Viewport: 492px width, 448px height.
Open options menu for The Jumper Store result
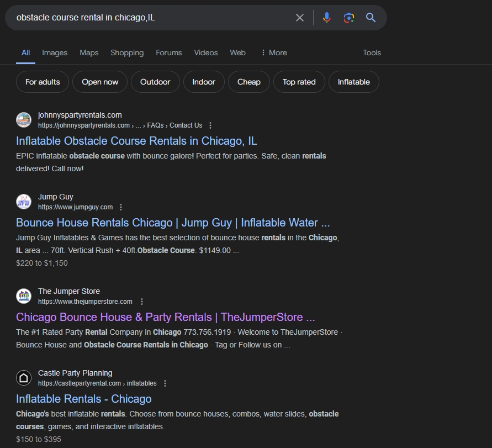tap(142, 302)
